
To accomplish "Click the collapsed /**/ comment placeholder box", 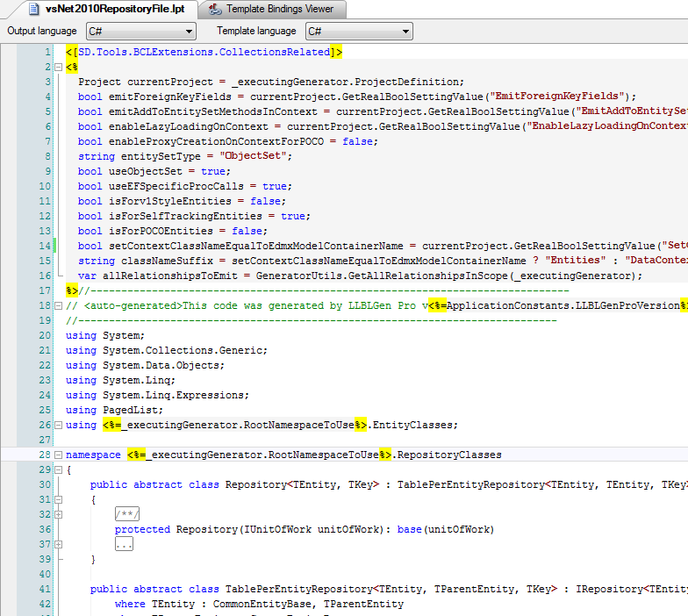I will click(127, 514).
